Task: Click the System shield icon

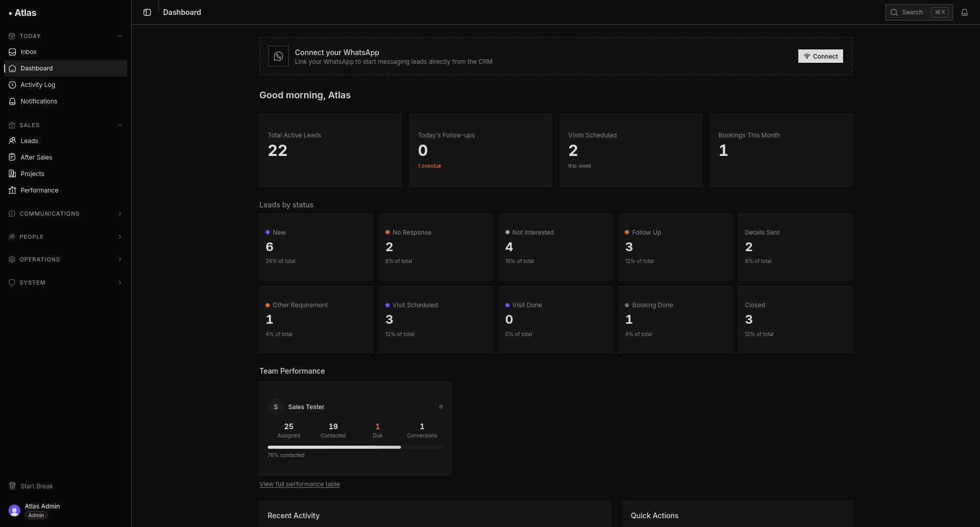Action: coord(12,283)
